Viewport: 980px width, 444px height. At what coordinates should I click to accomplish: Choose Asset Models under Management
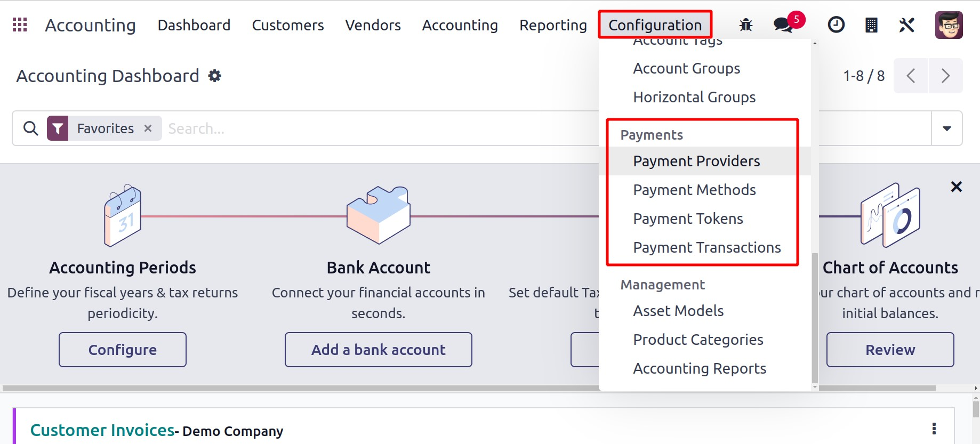[x=678, y=311]
